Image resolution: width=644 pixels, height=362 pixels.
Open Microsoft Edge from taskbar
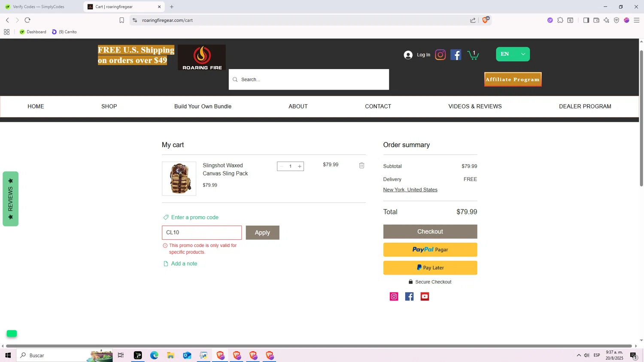pos(154,355)
